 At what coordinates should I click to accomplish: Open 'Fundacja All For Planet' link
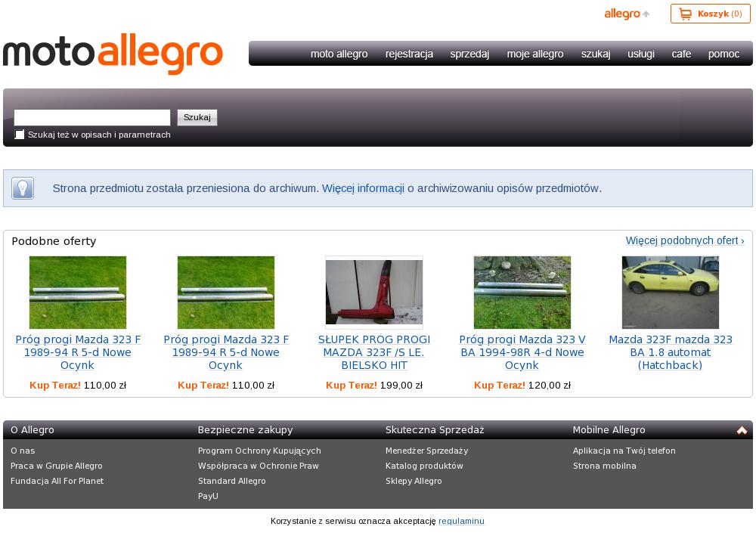(57, 481)
